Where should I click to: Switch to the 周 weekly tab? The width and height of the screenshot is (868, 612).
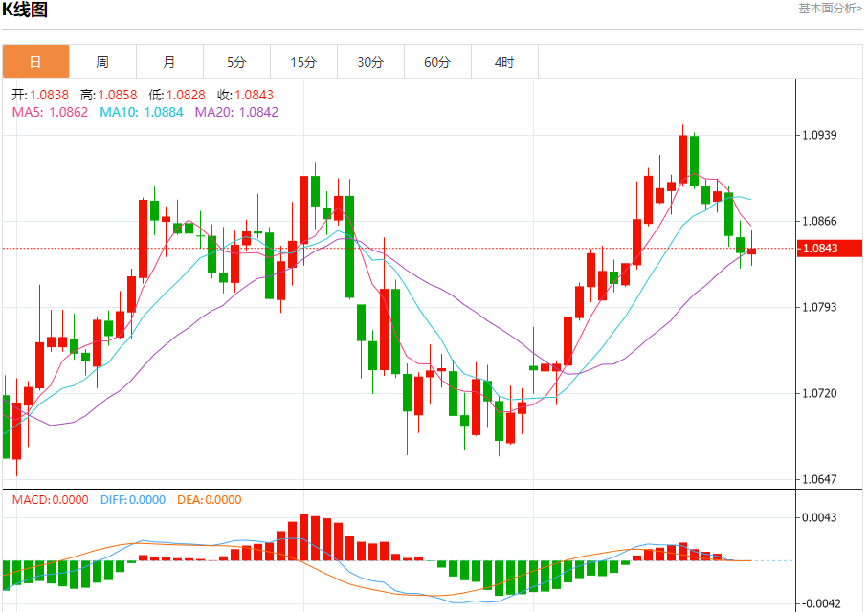pos(103,62)
